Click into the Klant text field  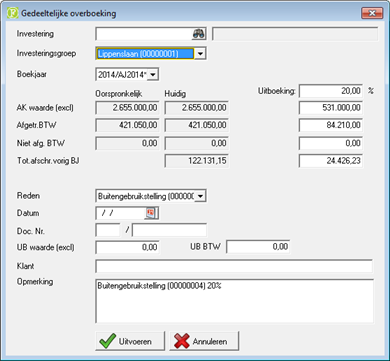click(234, 266)
